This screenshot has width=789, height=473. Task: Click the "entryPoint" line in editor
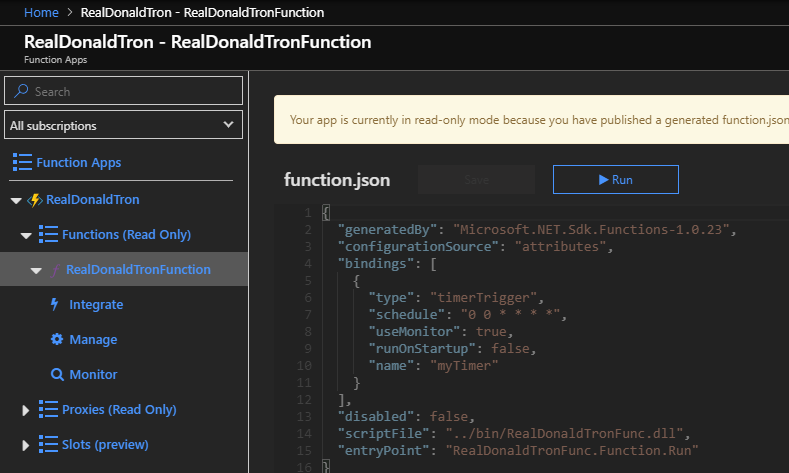tap(518, 451)
